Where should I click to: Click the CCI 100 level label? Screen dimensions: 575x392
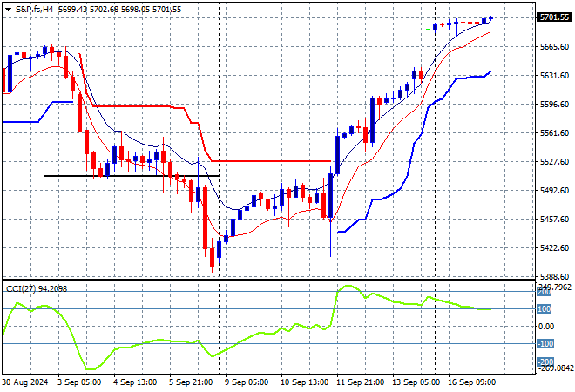click(545, 309)
